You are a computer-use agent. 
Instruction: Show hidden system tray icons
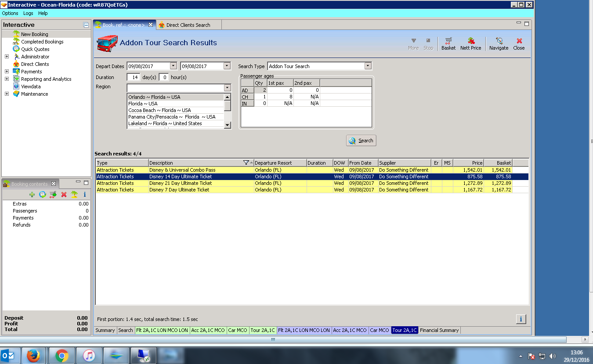pos(521,356)
